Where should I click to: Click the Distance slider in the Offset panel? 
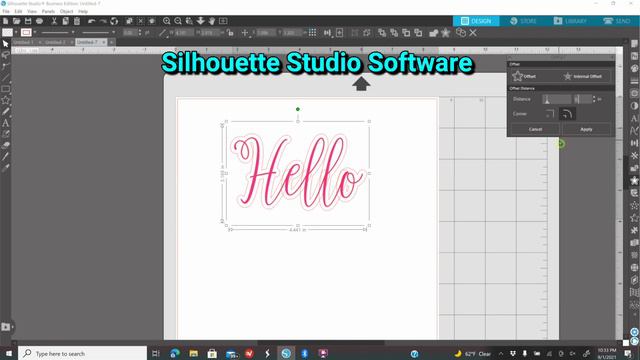point(556,99)
